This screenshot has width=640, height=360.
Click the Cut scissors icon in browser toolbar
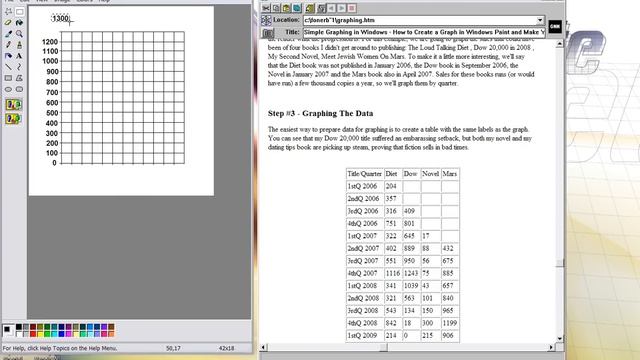point(266,8)
